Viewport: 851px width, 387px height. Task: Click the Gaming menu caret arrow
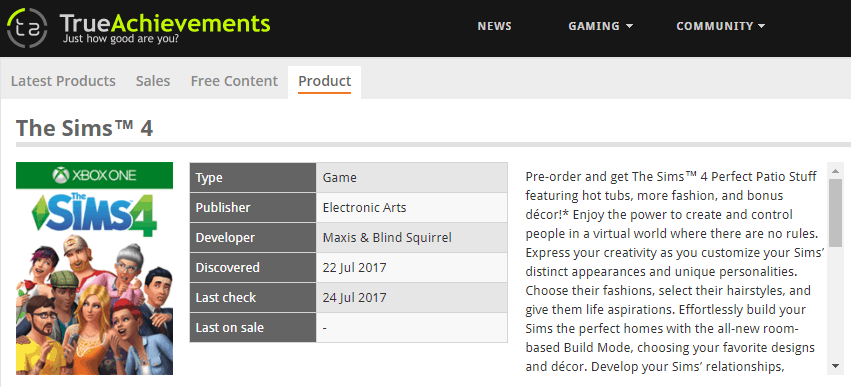pos(629,26)
